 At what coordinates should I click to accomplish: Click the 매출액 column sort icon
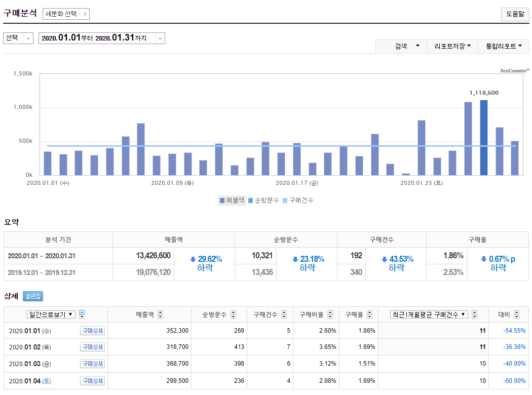tap(161, 314)
